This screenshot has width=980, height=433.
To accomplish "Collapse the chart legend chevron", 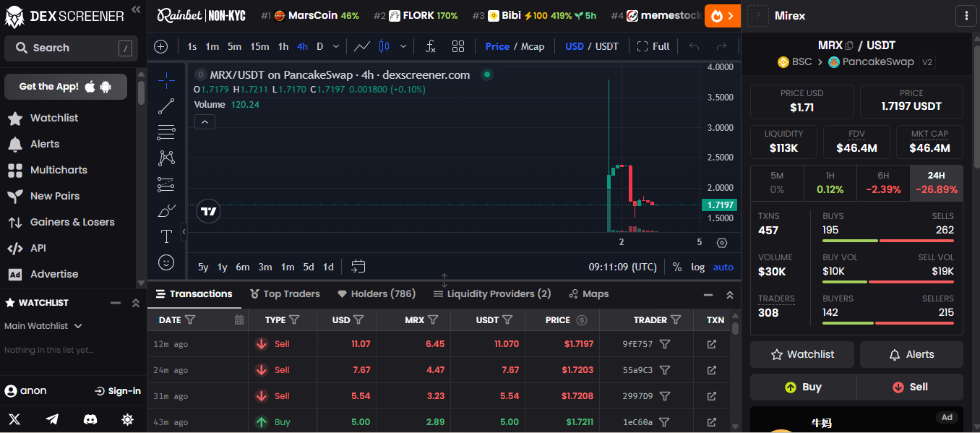I will click(205, 122).
